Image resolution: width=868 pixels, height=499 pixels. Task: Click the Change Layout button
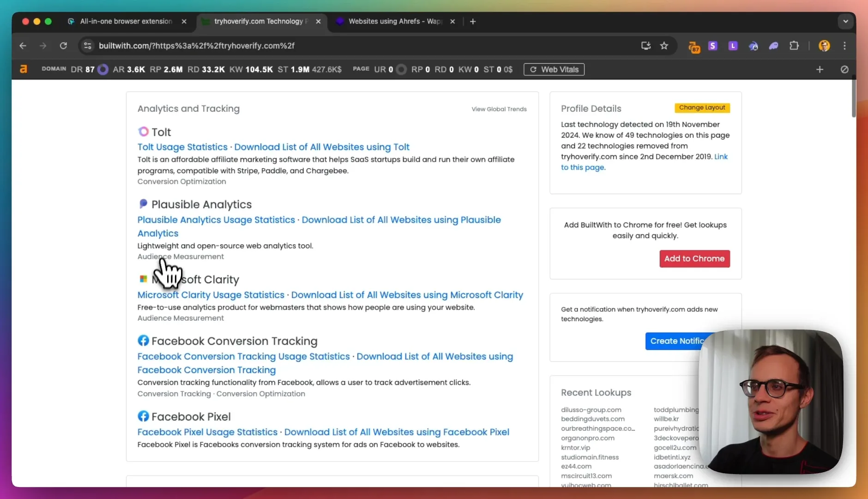tap(702, 108)
